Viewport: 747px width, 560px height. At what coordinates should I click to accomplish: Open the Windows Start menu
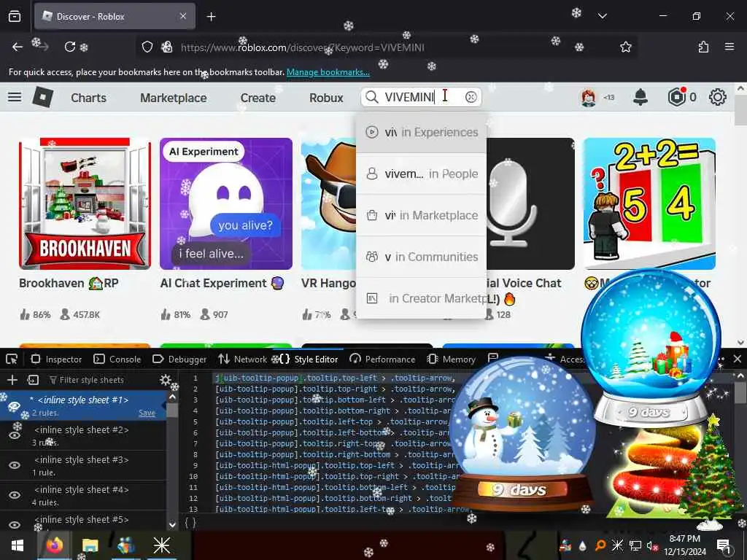click(18, 545)
